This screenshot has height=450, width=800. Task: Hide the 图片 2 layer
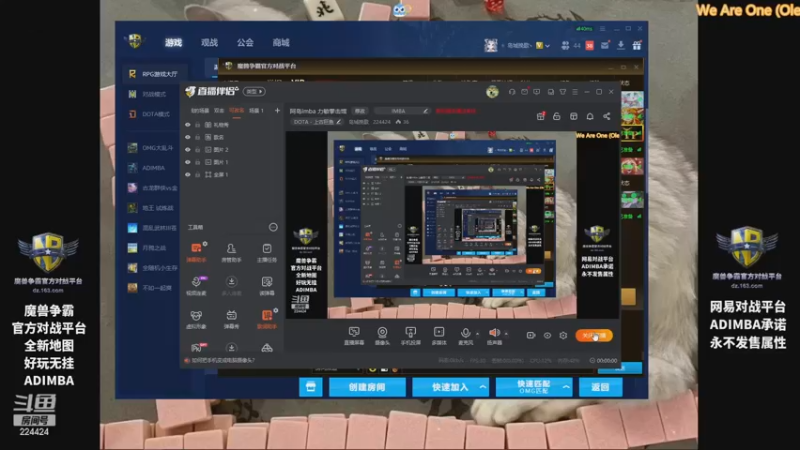(188, 149)
